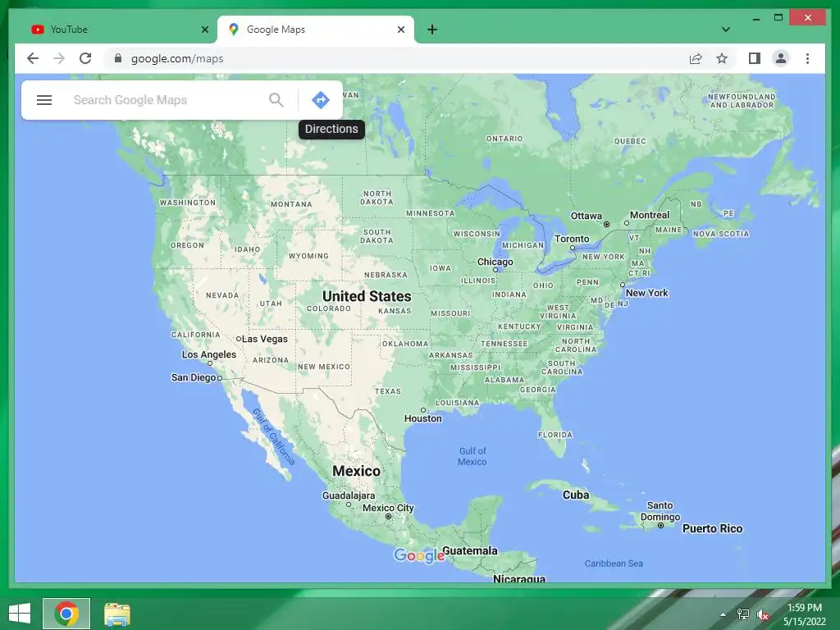Click the QUEBEC province label
Viewport: 840px width, 630px height.
pos(630,141)
